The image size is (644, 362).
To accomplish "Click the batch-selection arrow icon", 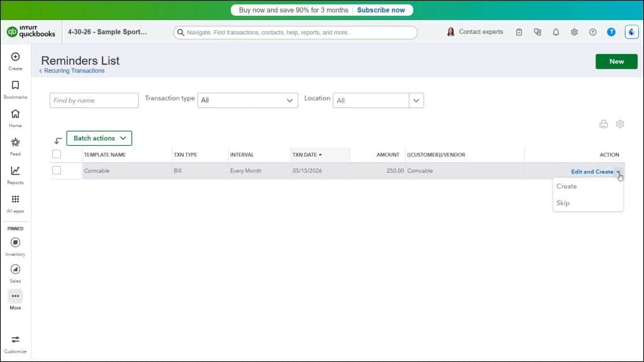I will click(x=58, y=141).
